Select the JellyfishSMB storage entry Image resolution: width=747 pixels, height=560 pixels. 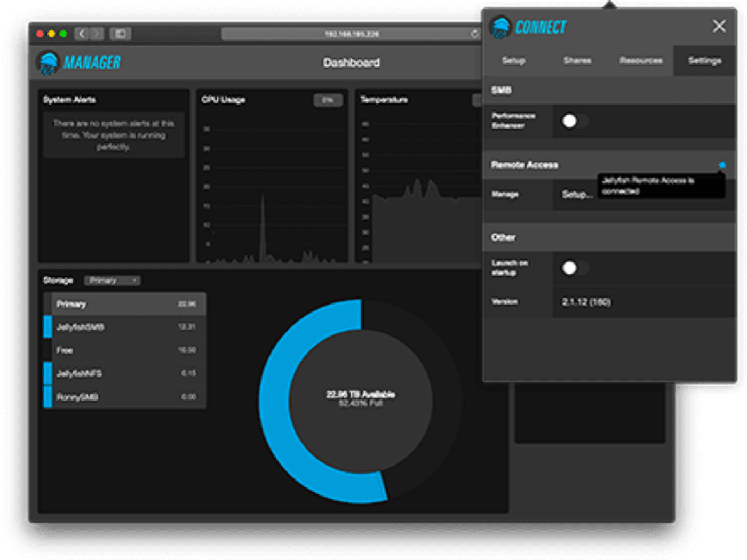pyautogui.click(x=125, y=327)
